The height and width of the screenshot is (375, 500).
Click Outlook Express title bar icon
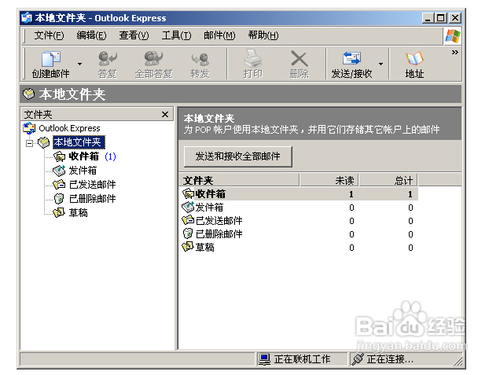[x=27, y=18]
